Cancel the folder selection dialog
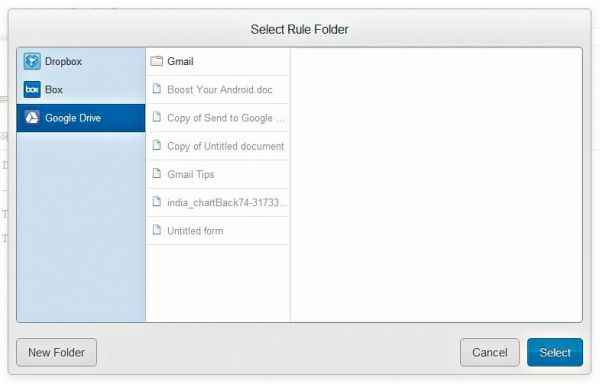This screenshot has width=600, height=384. coord(490,352)
